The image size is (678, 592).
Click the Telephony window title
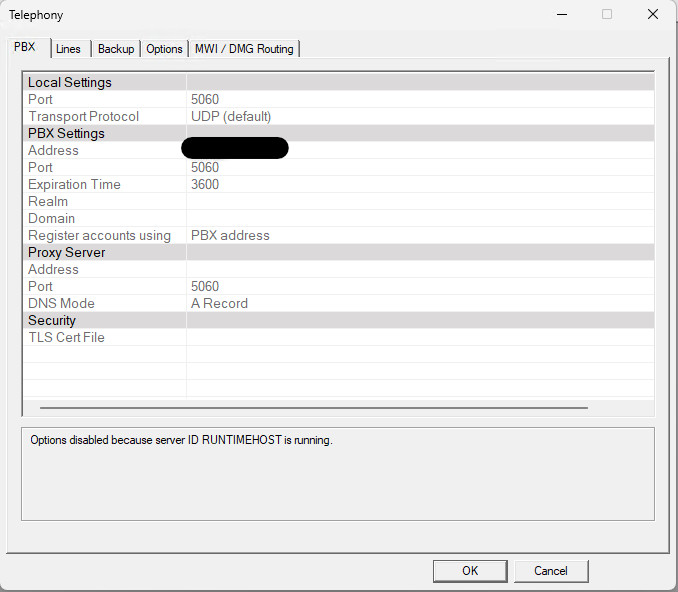coord(36,15)
